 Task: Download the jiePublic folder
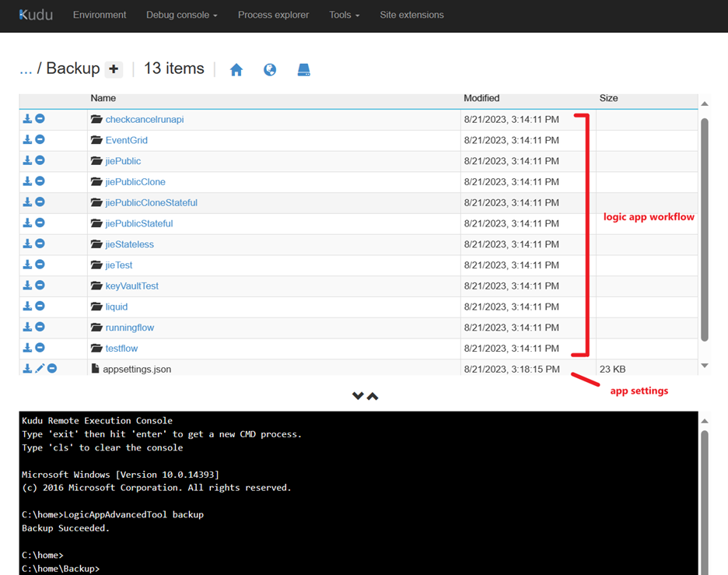27,160
